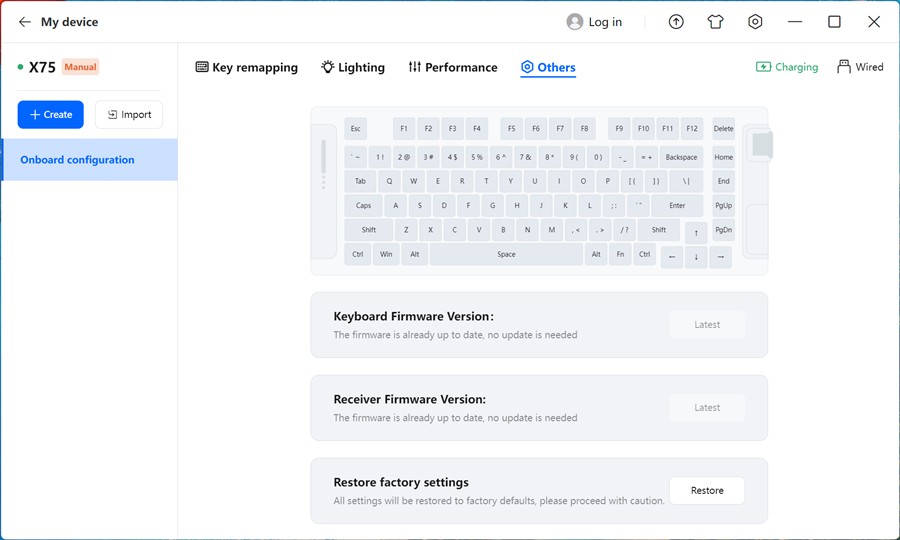Click the user avatar Log in button
The image size is (900, 540).
pyautogui.click(x=594, y=22)
